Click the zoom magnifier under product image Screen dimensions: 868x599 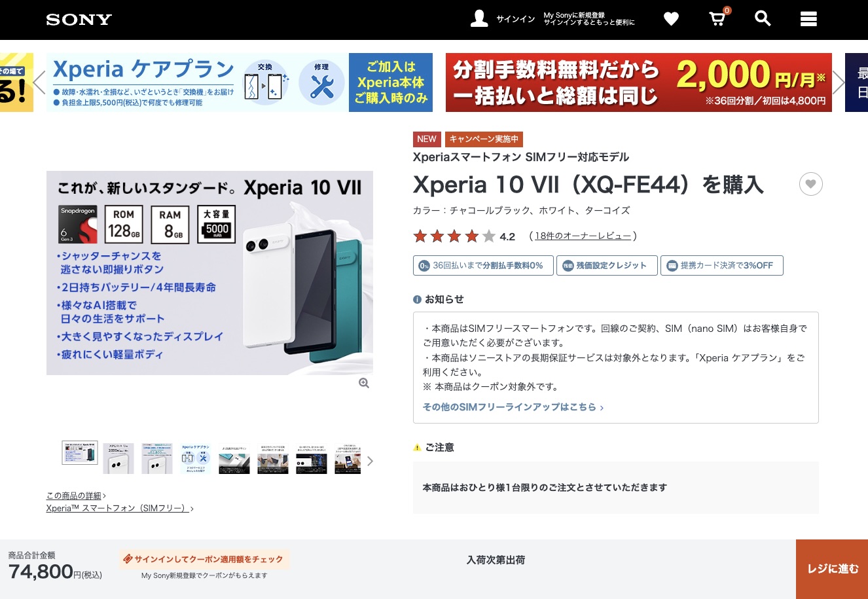(364, 384)
